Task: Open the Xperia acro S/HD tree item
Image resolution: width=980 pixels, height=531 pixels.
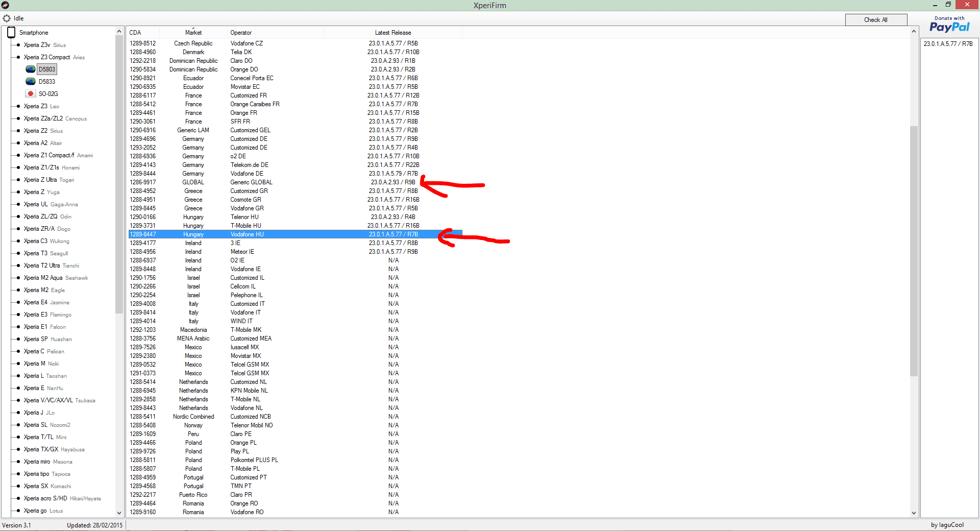Action: (62, 498)
